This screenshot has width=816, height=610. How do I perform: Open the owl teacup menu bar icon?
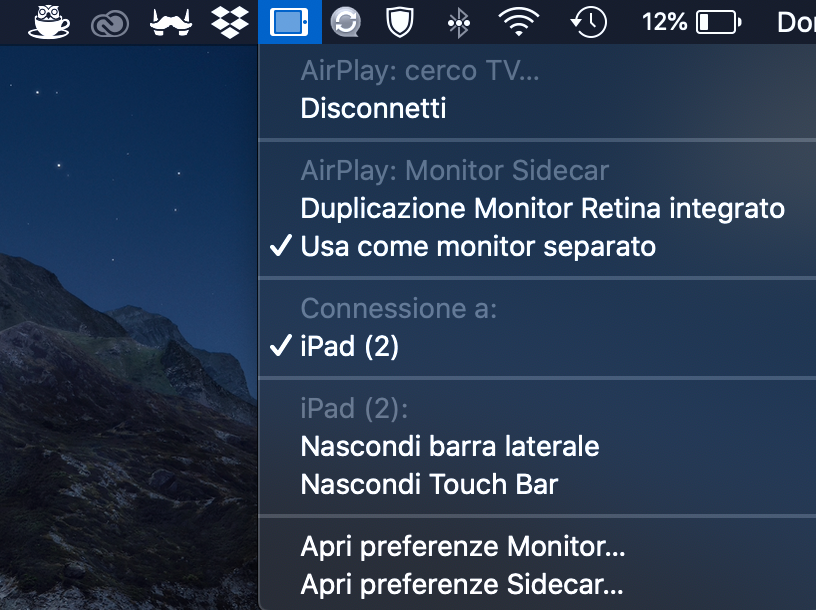pos(48,22)
